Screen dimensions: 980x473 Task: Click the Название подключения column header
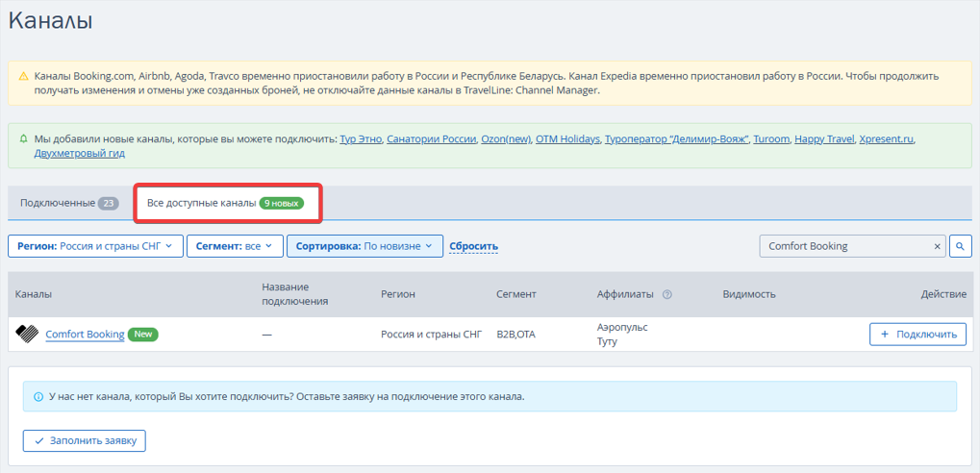coord(295,294)
